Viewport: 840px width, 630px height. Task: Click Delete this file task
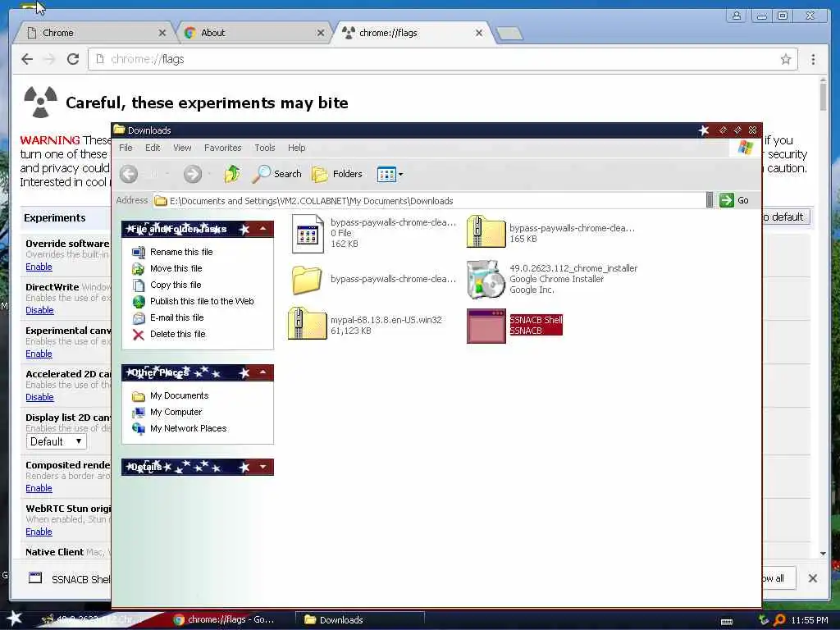(177, 335)
